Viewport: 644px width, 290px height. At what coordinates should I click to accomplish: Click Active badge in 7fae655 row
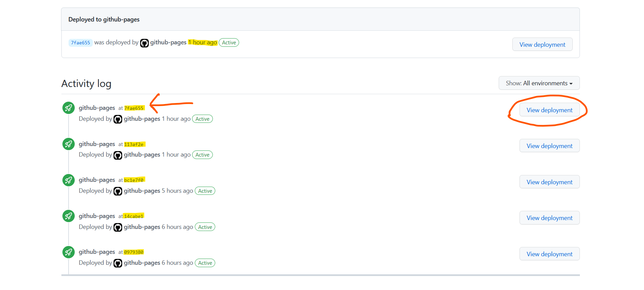(x=202, y=119)
